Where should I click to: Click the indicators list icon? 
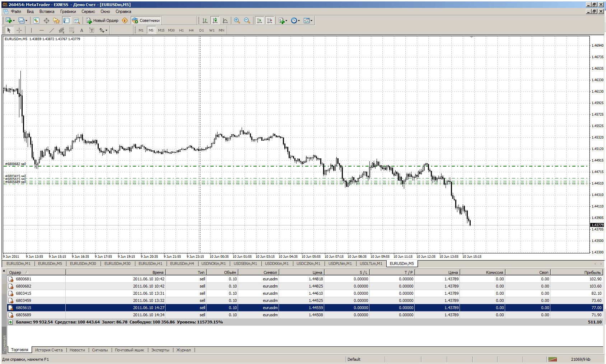[x=282, y=20]
